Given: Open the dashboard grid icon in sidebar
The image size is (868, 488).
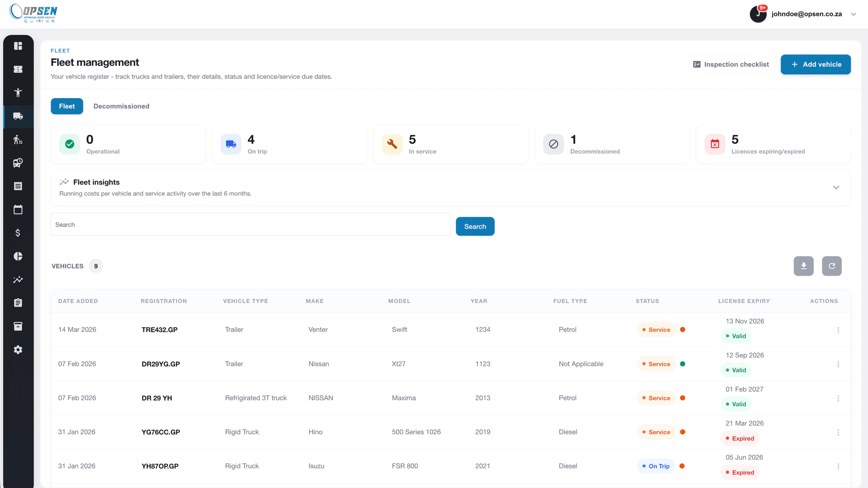Looking at the screenshot, I should coord(18,46).
